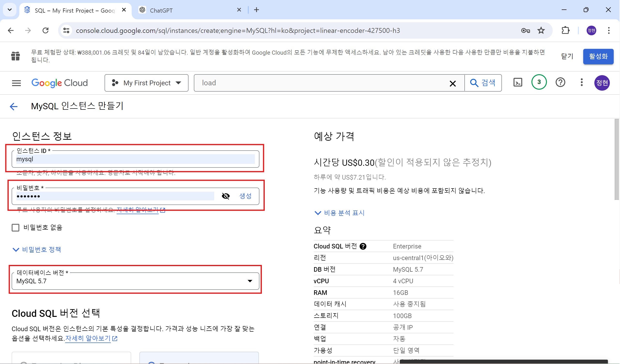
Task: Open the Chrome profile avatar
Action: coord(591,30)
